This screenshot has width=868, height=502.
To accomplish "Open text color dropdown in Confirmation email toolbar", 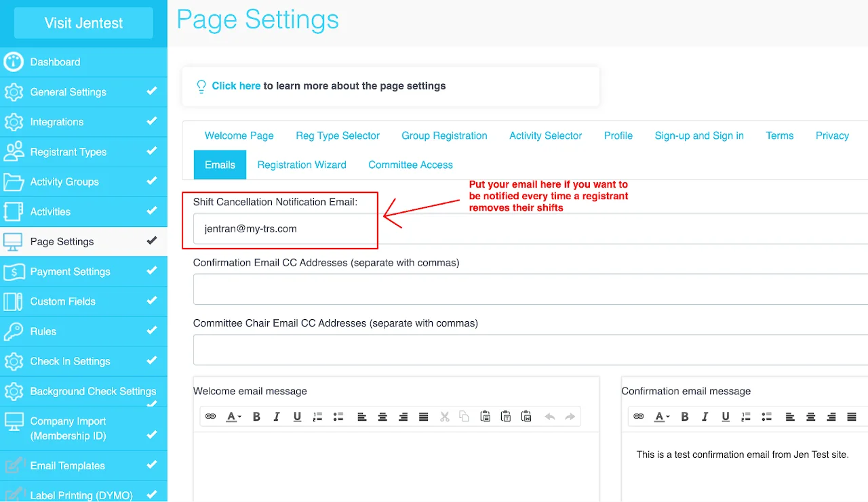I will click(662, 417).
